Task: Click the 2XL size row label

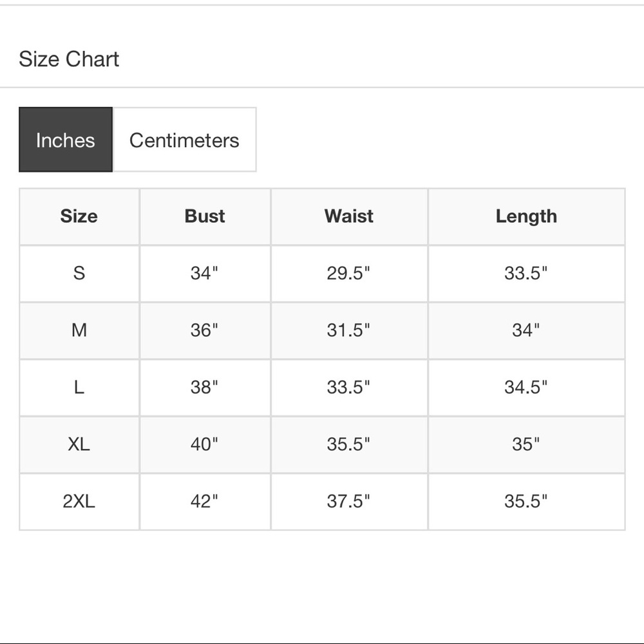Action: (79, 502)
